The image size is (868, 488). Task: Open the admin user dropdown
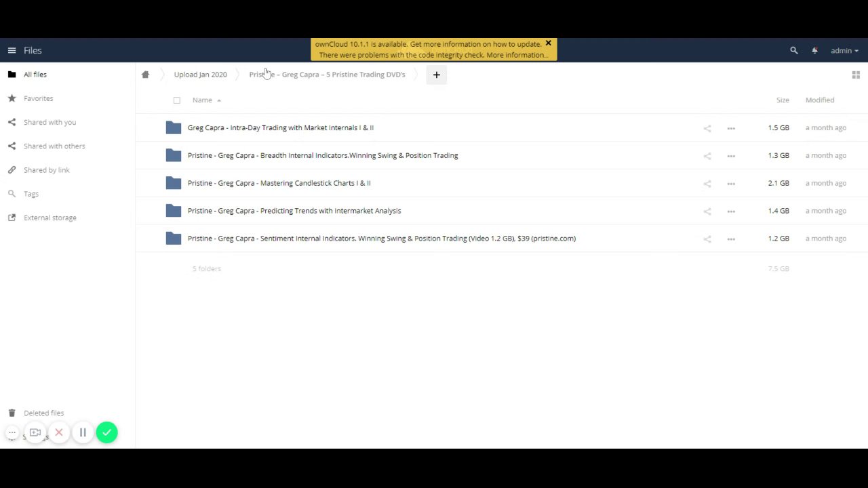844,50
